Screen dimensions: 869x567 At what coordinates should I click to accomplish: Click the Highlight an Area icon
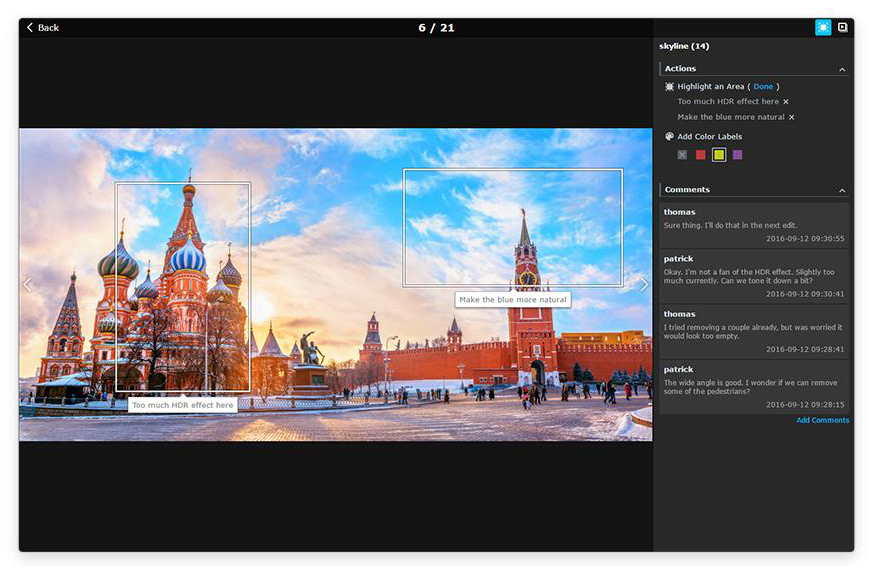[669, 87]
